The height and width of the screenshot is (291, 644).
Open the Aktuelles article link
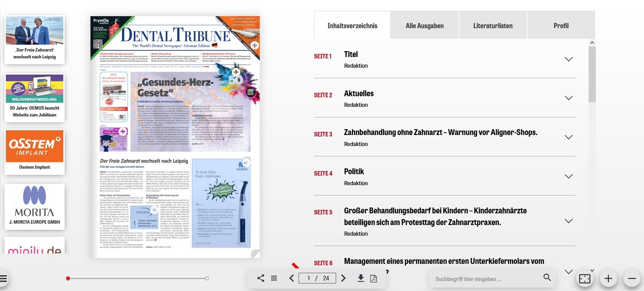click(x=359, y=93)
